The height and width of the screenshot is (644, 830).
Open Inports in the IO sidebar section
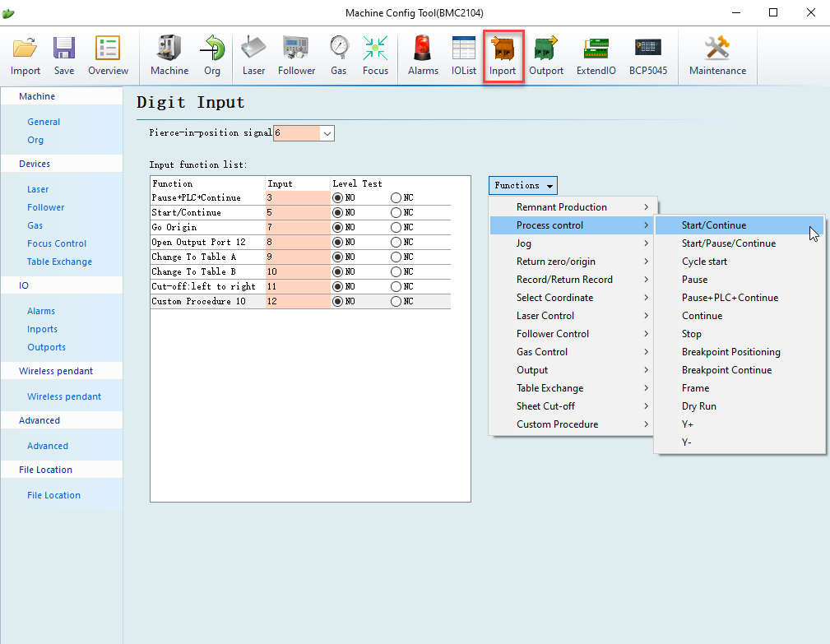pyautogui.click(x=42, y=329)
